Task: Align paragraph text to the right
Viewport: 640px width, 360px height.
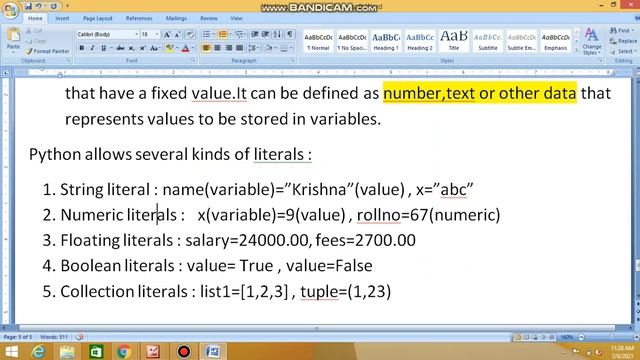Action: tap(229, 48)
